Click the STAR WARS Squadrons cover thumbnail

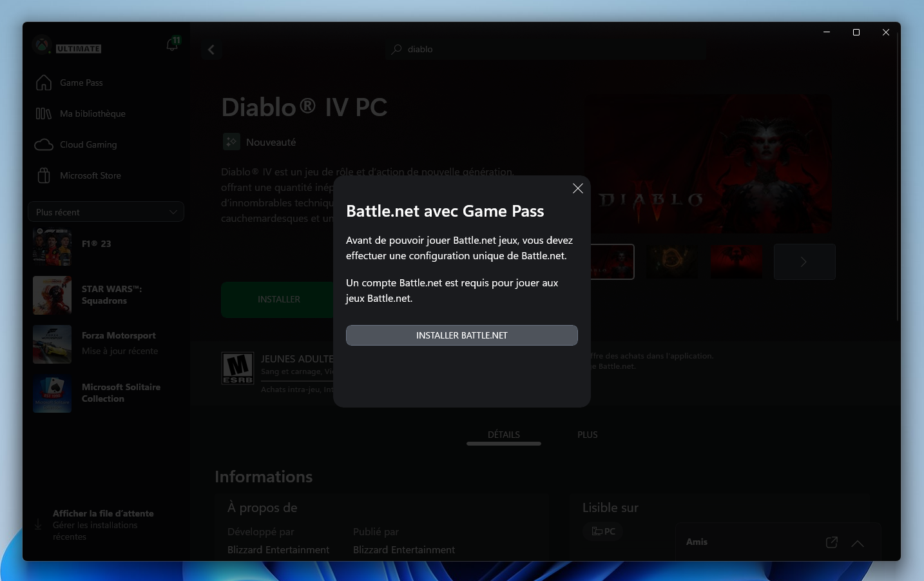click(x=52, y=295)
